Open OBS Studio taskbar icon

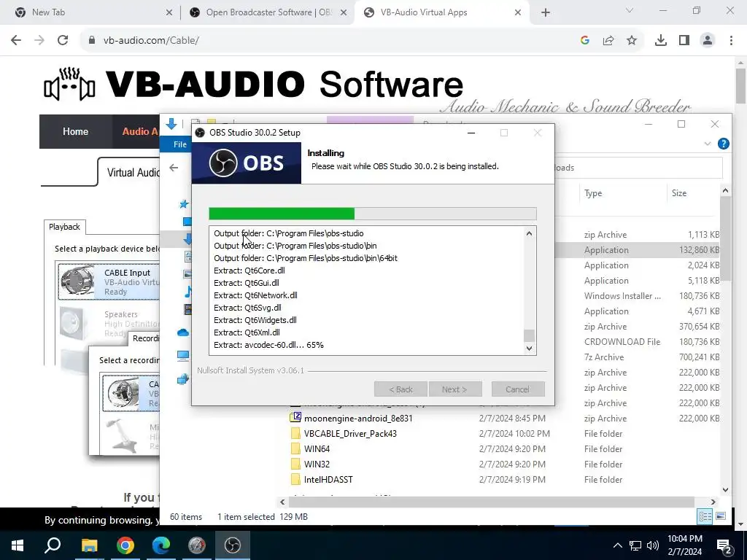(233, 545)
